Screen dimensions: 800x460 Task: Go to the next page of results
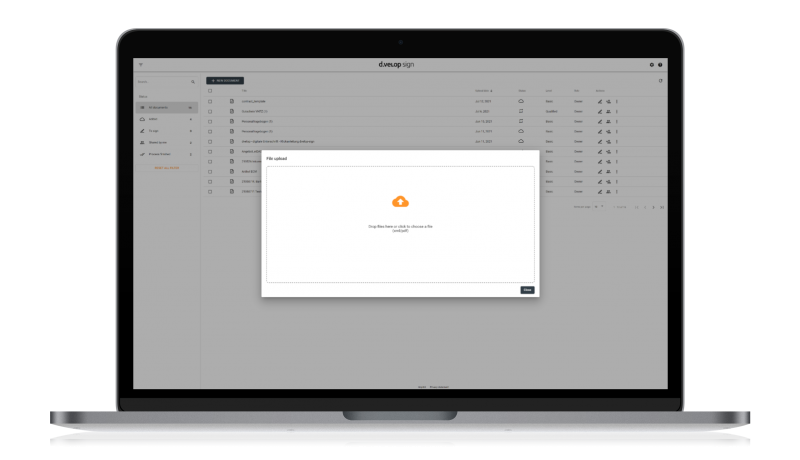653,207
